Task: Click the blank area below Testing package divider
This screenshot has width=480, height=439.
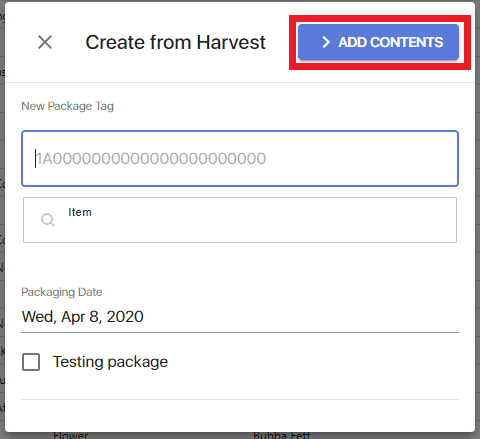Action: tap(240, 415)
